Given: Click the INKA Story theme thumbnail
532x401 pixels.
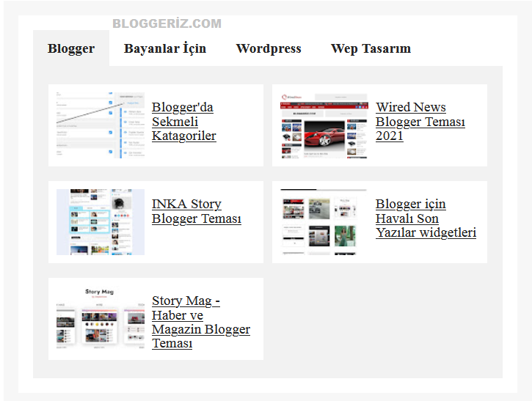Looking at the screenshot, I should [x=101, y=222].
